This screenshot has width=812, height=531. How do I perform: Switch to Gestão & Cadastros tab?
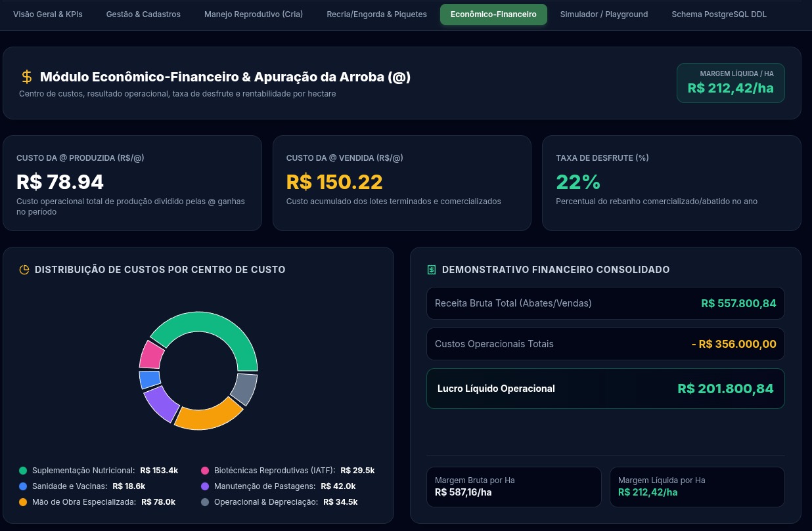[143, 14]
